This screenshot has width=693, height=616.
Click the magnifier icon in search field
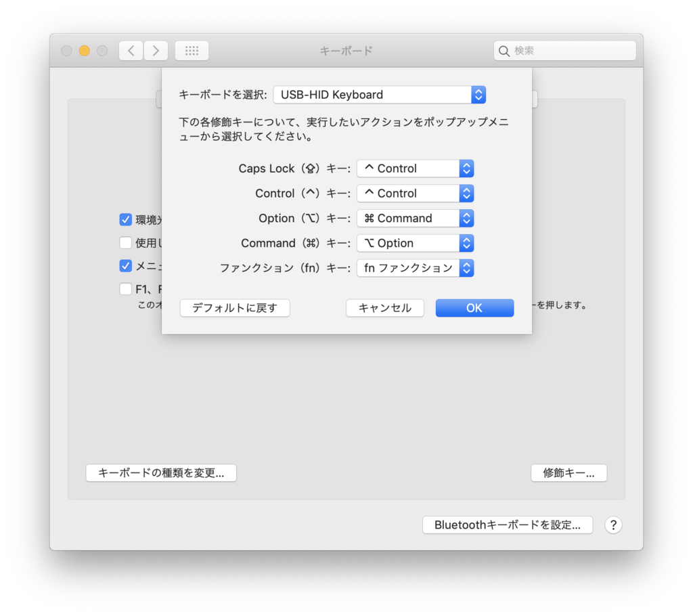[504, 51]
